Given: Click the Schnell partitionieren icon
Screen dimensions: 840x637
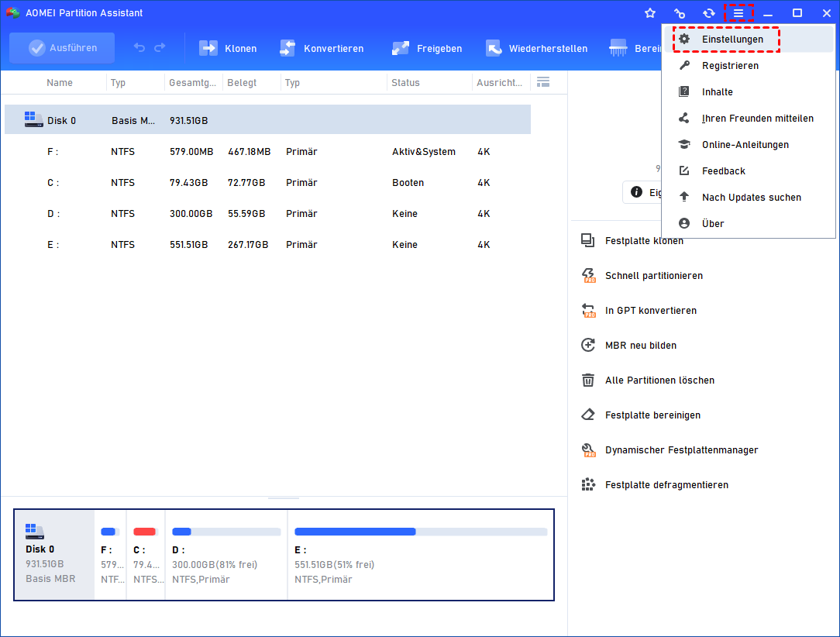Looking at the screenshot, I should [588, 275].
